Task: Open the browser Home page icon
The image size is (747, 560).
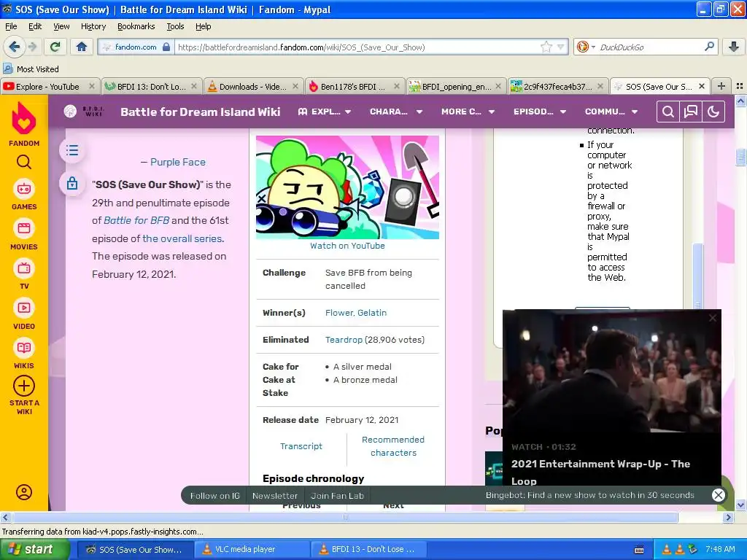Action: pos(82,47)
